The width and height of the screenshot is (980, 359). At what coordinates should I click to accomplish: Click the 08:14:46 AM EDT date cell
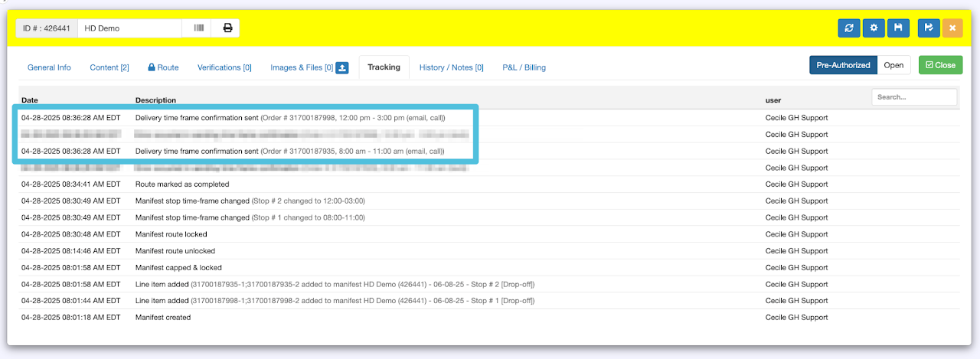tap(70, 251)
